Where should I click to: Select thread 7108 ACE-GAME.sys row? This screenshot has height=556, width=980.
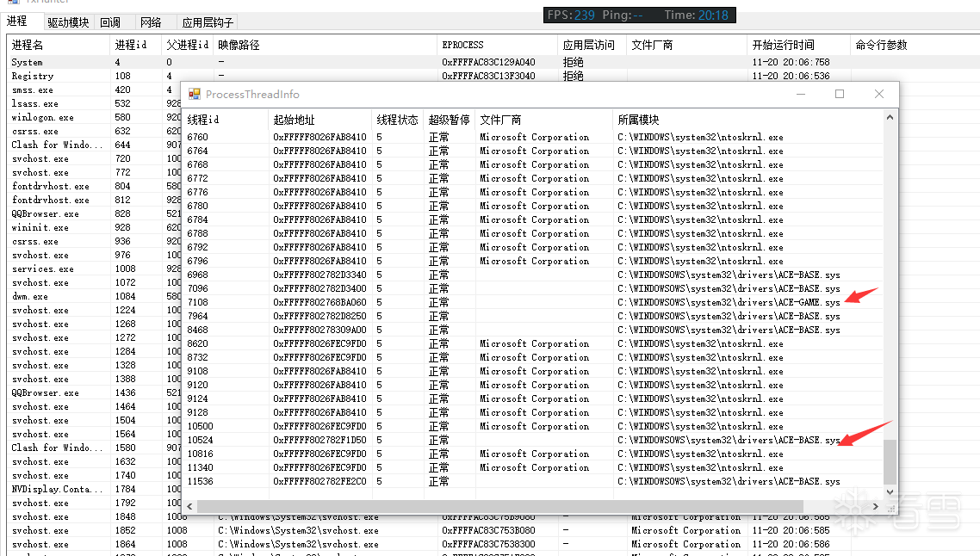point(532,302)
